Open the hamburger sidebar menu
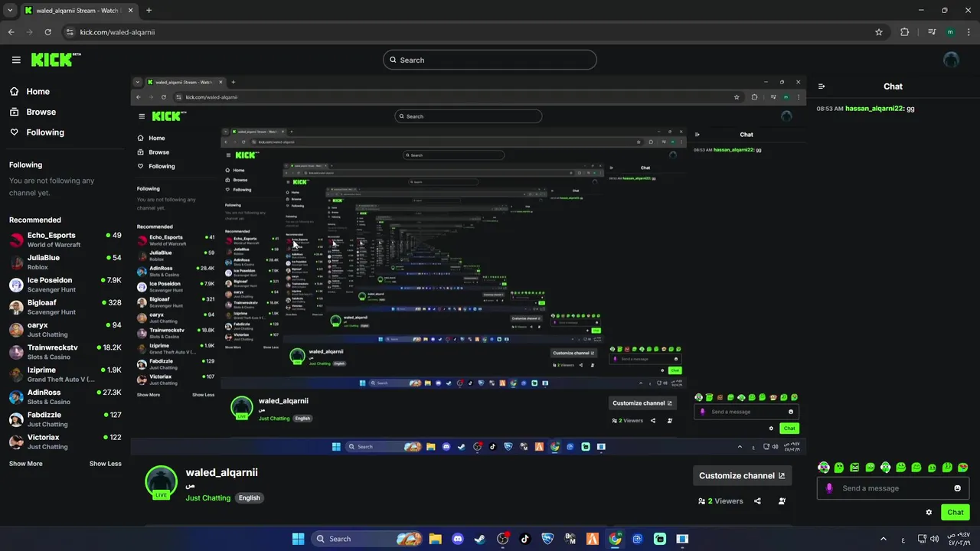980x551 pixels. click(16, 60)
